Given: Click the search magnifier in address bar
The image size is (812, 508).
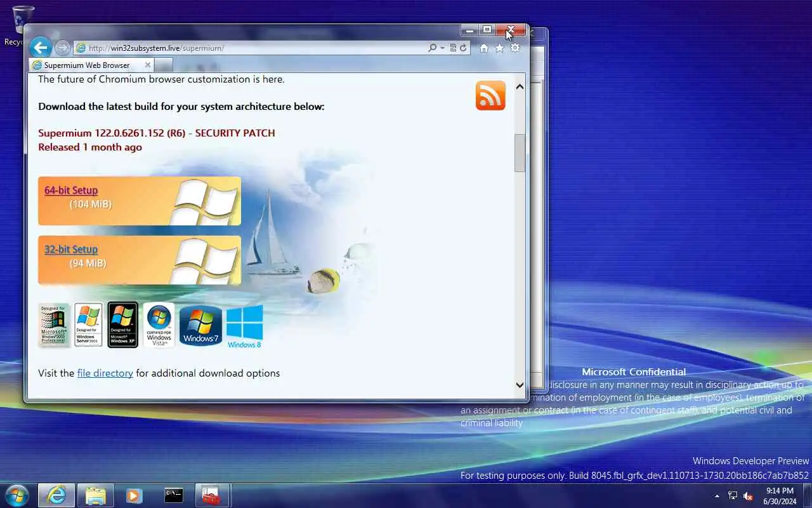Looking at the screenshot, I should (433, 48).
